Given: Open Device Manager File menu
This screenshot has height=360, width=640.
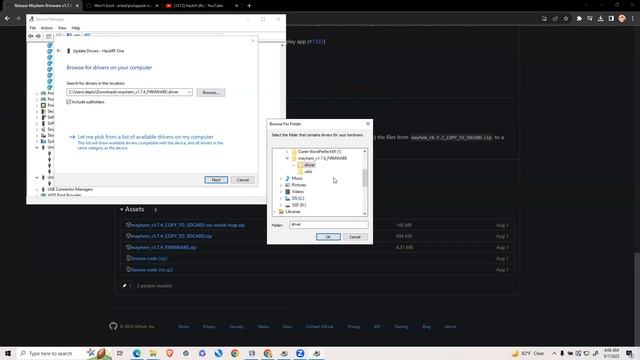Looking at the screenshot, I should [x=33, y=28].
